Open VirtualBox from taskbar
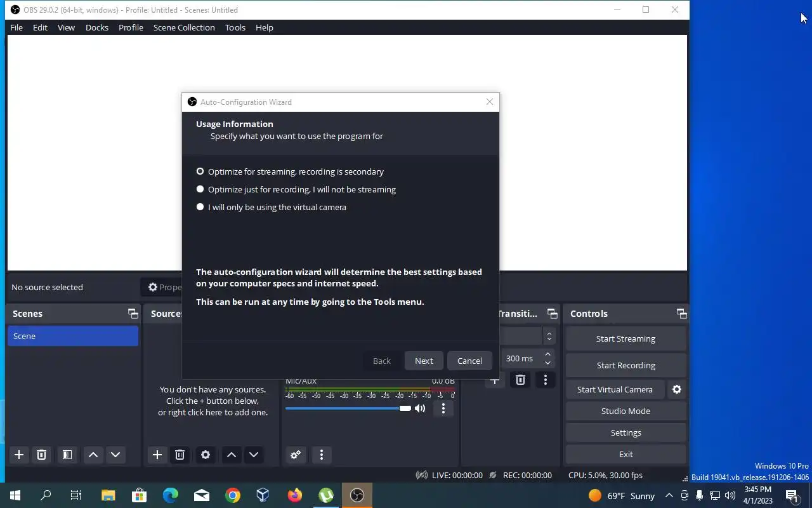 pos(263,495)
